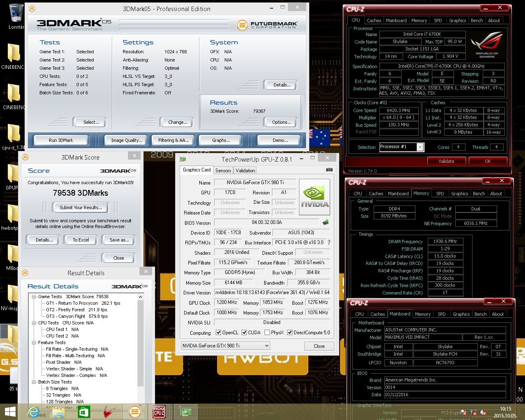Click the red checkmark taskbar icon

(109, 412)
